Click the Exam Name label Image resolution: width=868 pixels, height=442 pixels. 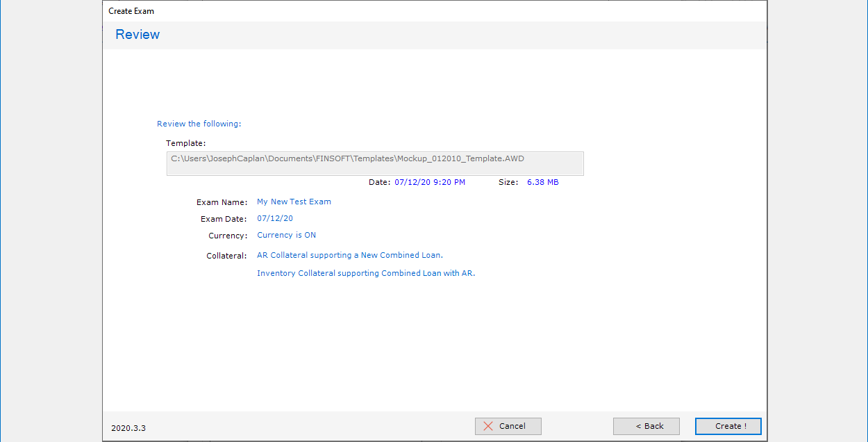coord(222,202)
